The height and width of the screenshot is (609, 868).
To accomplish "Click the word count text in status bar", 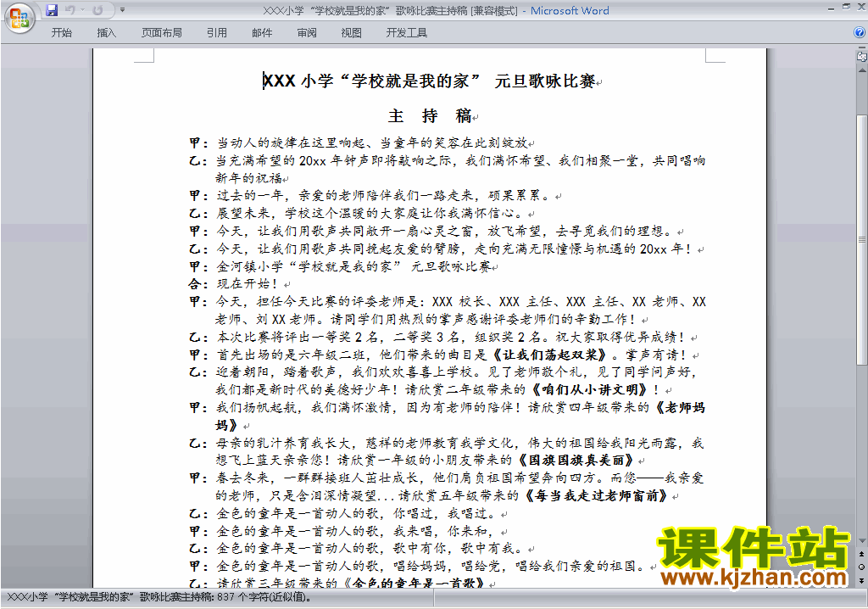I will click(x=159, y=597).
